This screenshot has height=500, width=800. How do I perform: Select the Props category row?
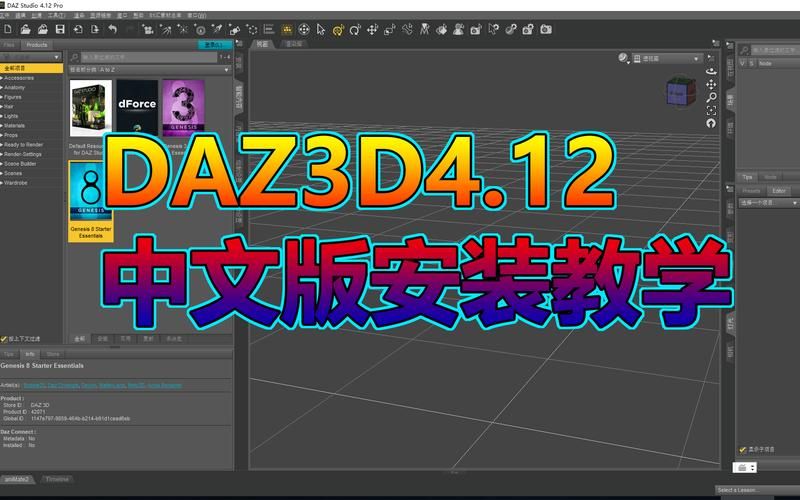[x=31, y=135]
